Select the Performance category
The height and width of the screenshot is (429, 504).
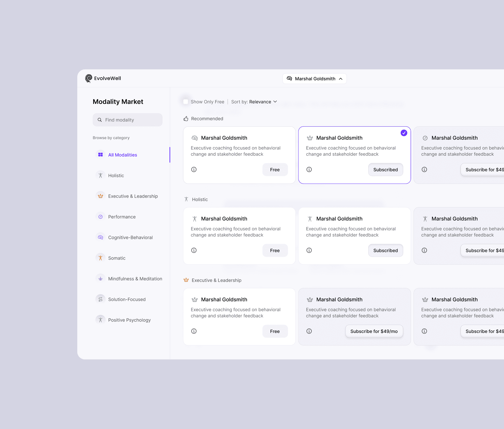[122, 217]
